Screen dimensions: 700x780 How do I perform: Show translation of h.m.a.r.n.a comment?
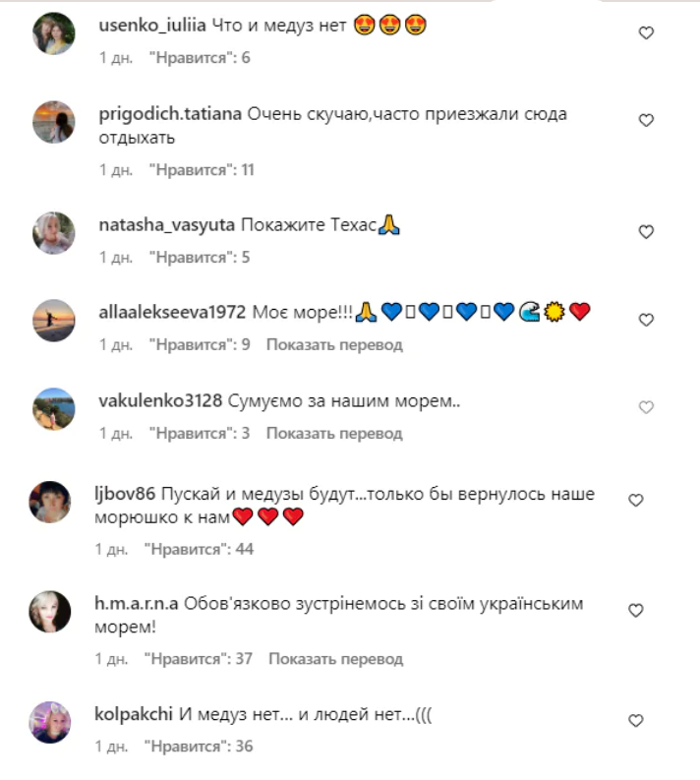[336, 659]
